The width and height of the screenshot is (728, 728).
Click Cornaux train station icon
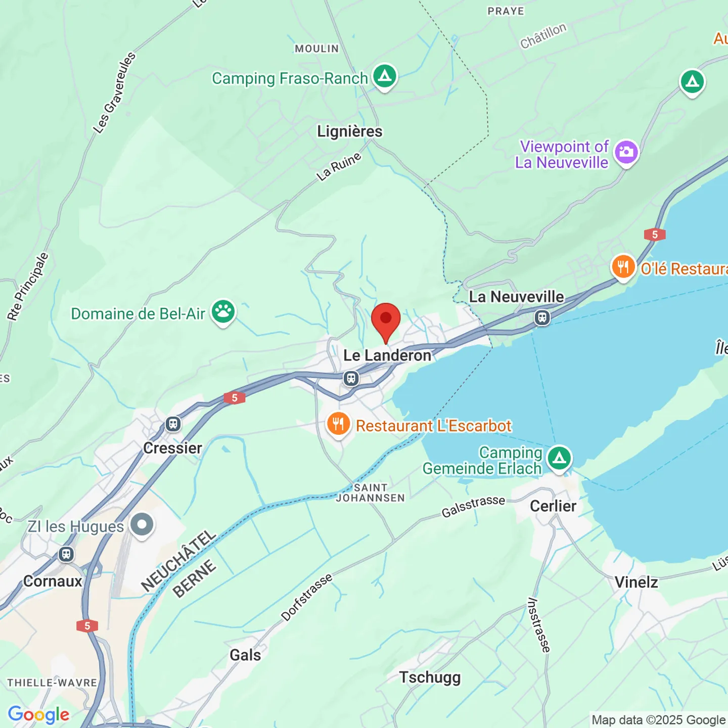(66, 554)
